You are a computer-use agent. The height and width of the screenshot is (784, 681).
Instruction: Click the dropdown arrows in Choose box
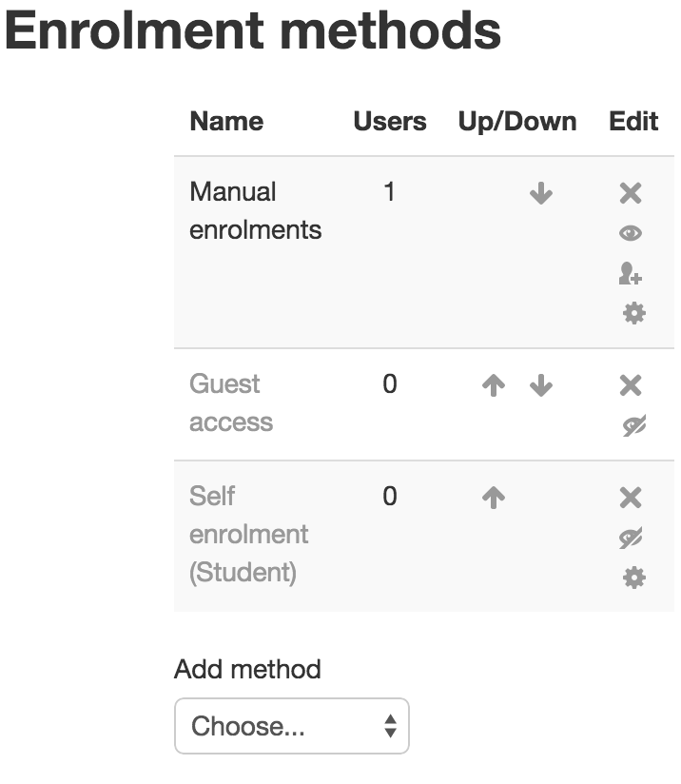tap(391, 726)
